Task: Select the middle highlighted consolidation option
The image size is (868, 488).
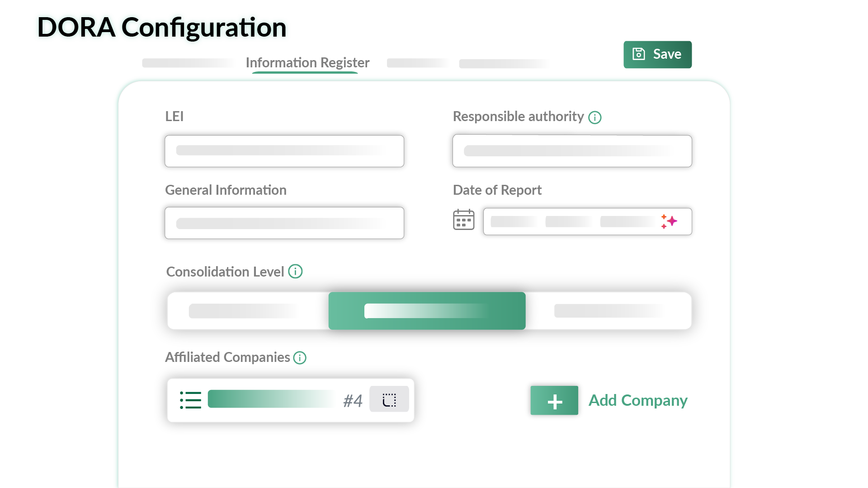Action: tap(427, 311)
